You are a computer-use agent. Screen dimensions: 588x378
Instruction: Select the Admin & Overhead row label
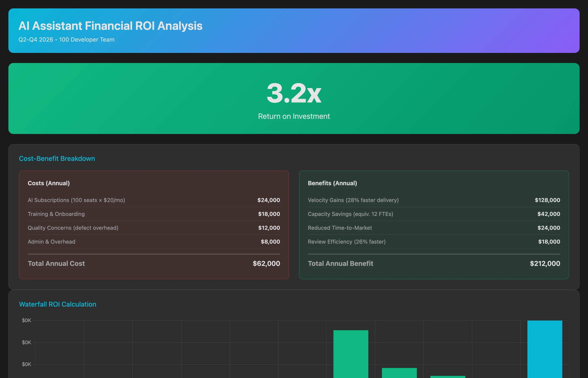(x=51, y=241)
